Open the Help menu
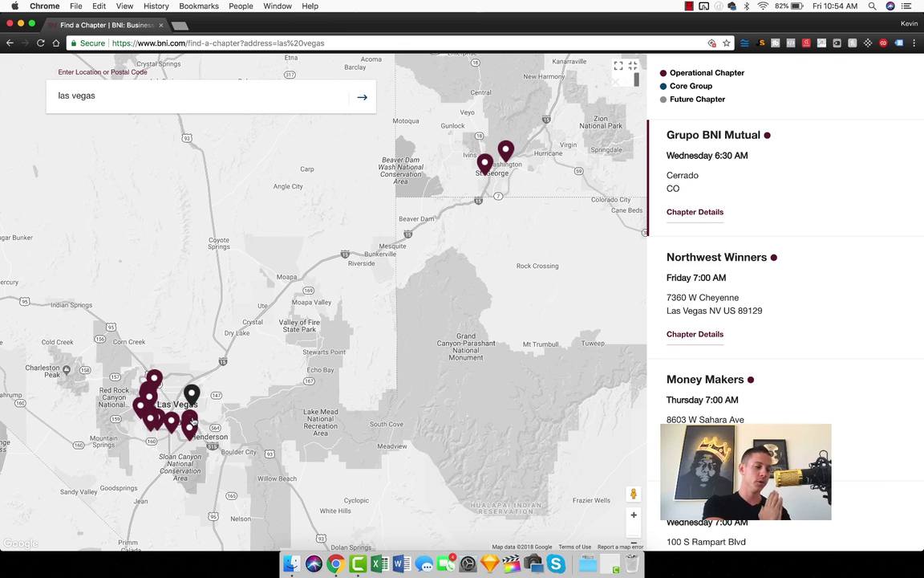924x578 pixels. click(x=310, y=6)
